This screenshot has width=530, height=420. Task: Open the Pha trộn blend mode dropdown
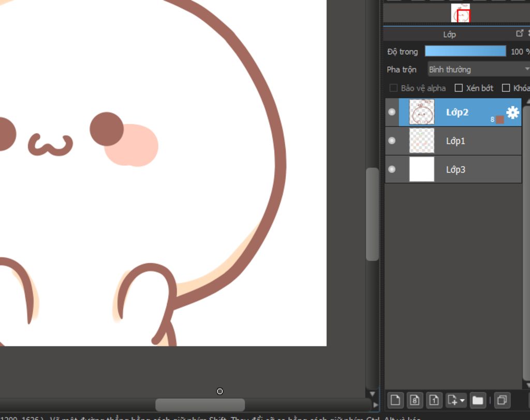pyautogui.click(x=479, y=69)
